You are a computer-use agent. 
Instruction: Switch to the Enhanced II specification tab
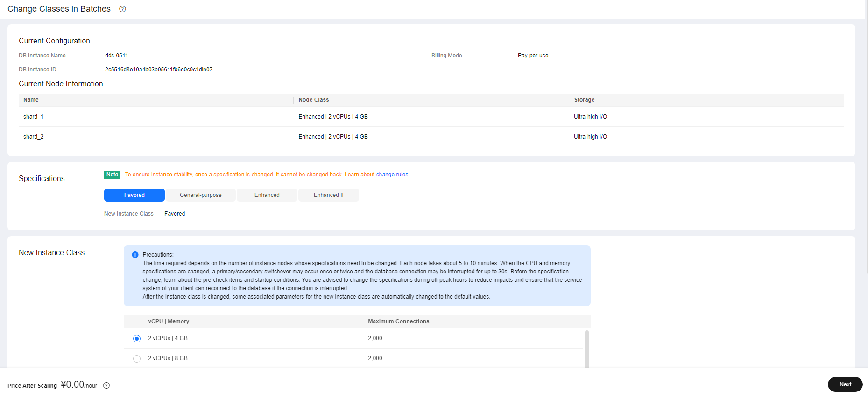tap(329, 195)
